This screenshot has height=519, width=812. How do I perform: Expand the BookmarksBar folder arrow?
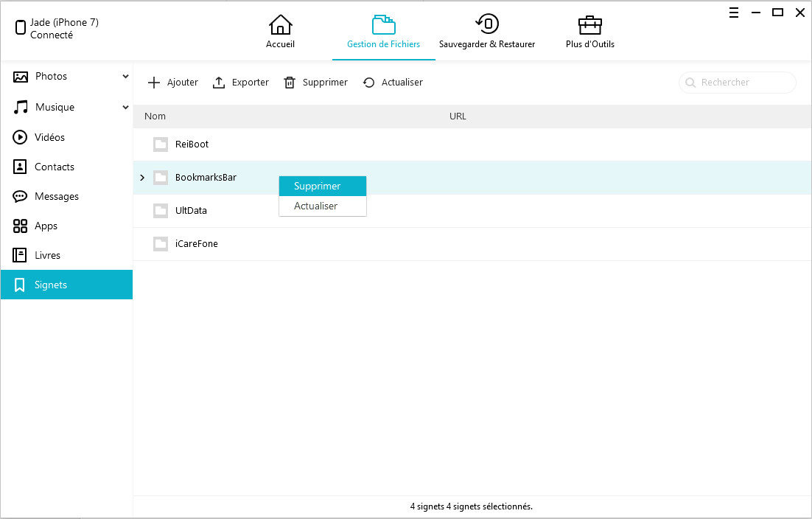[142, 178]
